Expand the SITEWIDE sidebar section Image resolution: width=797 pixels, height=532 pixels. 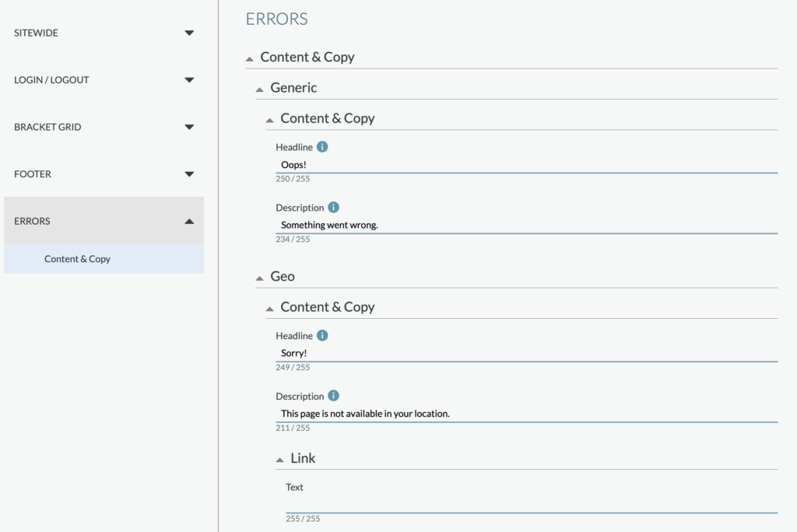189,33
